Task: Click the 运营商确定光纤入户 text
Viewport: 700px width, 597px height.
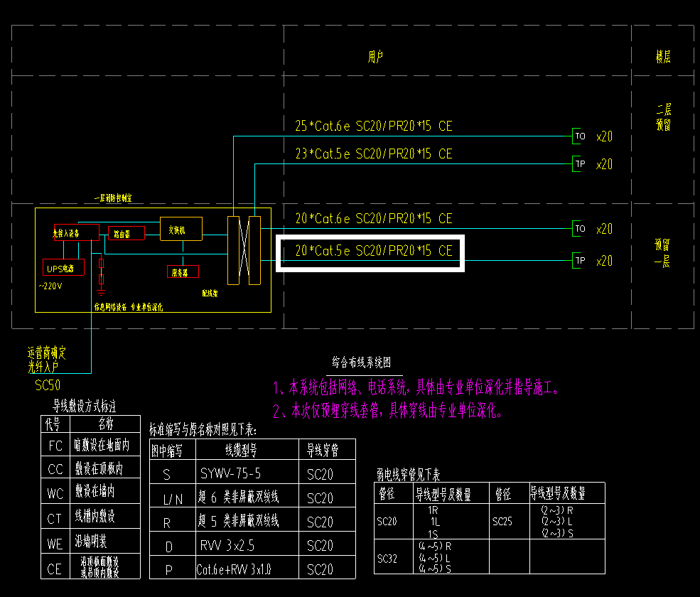Action: coord(46,360)
